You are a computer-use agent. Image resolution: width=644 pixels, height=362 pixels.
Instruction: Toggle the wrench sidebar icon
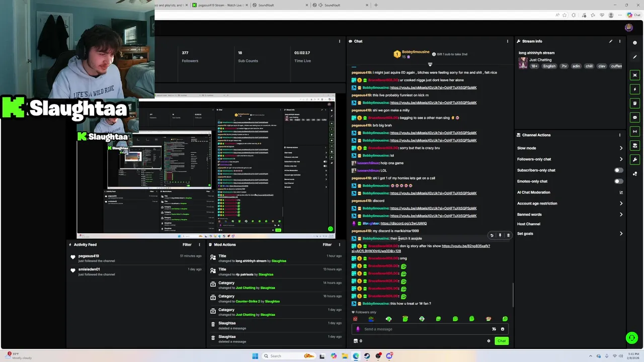(x=635, y=159)
